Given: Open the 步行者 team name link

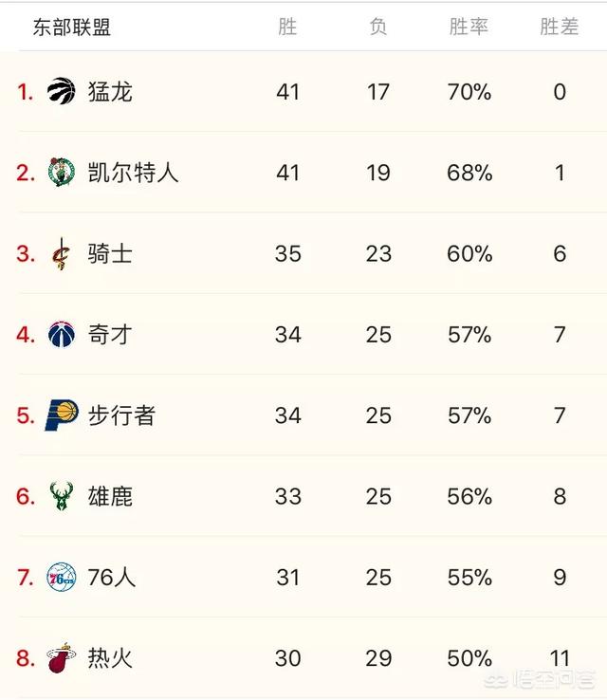Looking at the screenshot, I should coord(121,415).
